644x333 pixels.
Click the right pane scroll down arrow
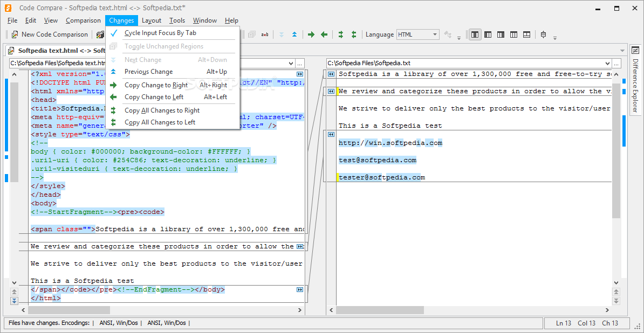point(616,282)
